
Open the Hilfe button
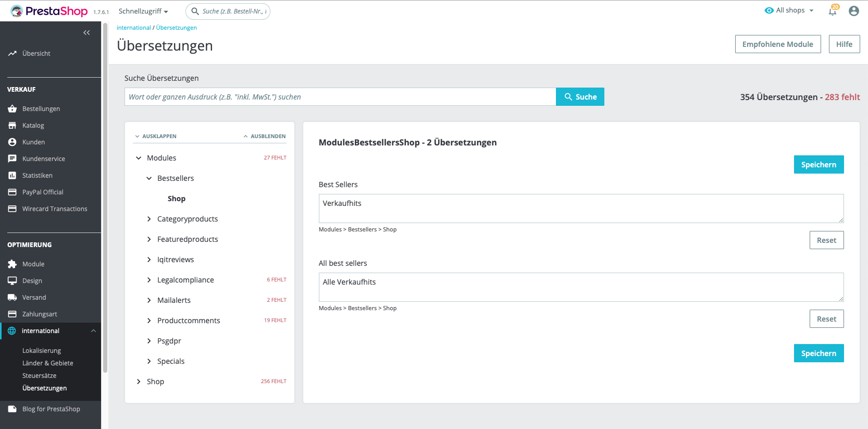[845, 44]
